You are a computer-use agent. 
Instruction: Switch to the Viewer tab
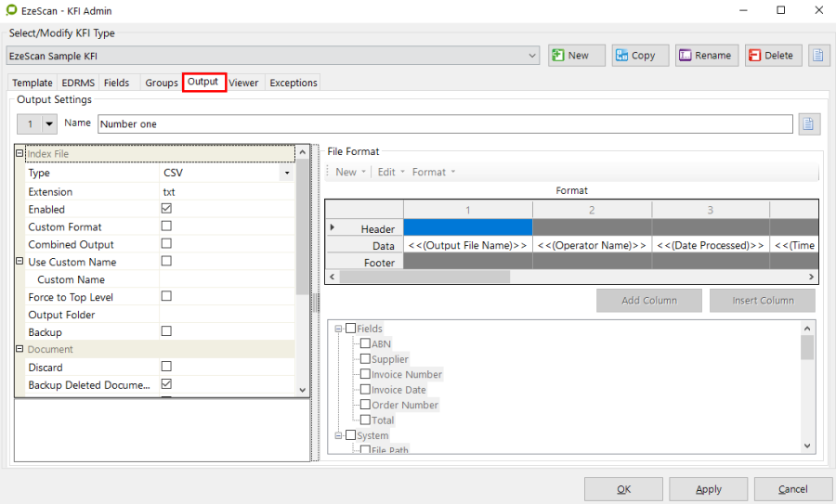(x=243, y=83)
